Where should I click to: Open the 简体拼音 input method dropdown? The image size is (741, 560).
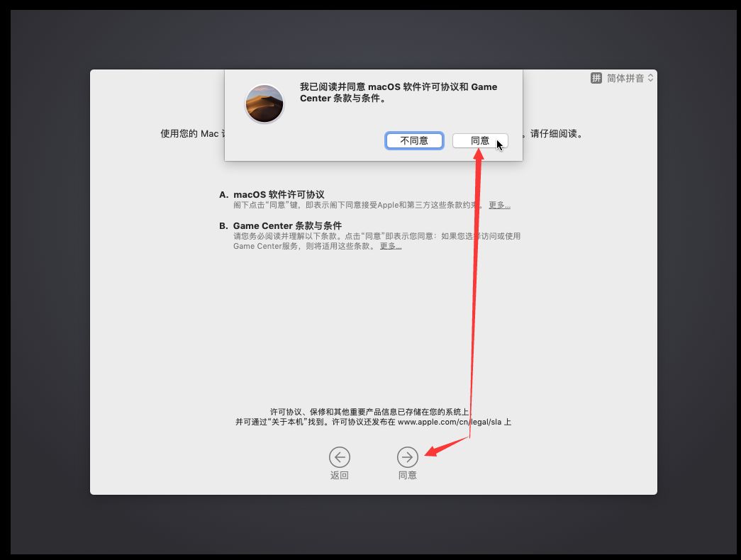(630, 78)
